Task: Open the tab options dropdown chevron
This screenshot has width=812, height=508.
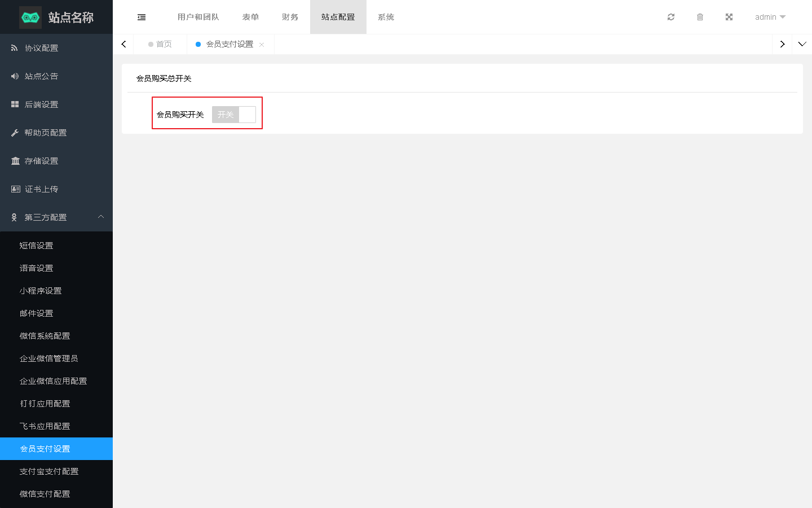Action: click(802, 44)
